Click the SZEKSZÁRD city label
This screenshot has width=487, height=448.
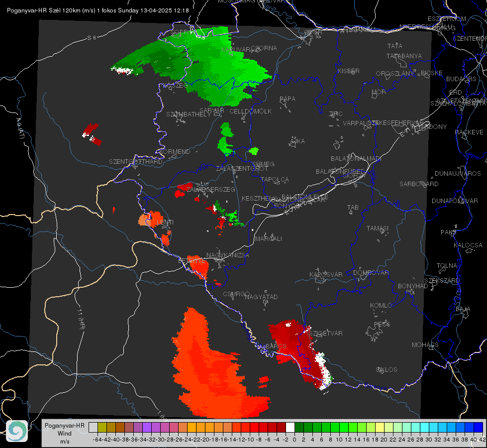click(442, 281)
